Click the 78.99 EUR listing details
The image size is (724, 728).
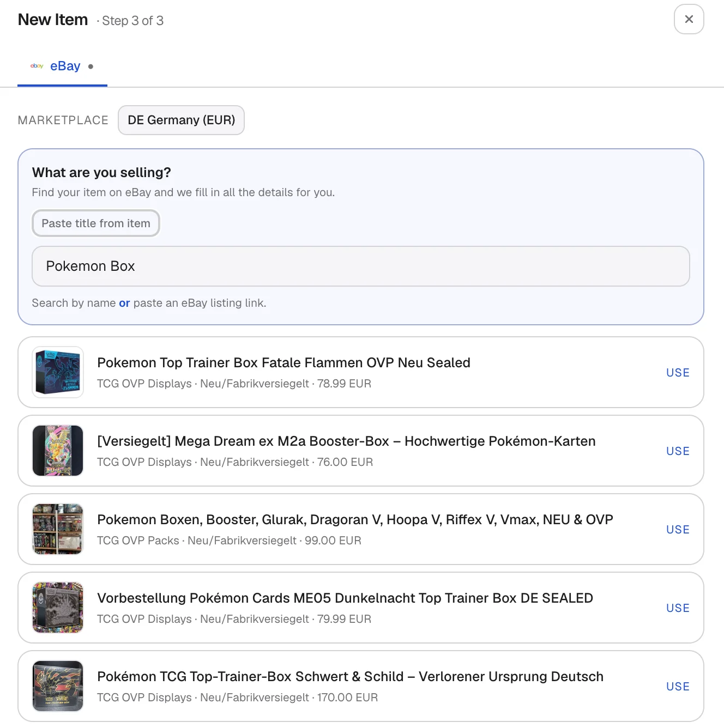point(234,384)
